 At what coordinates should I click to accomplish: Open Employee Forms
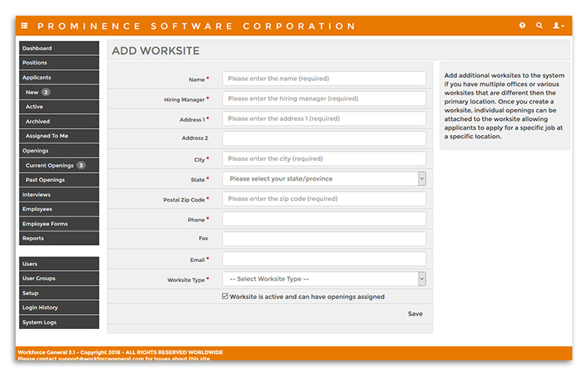click(x=60, y=224)
